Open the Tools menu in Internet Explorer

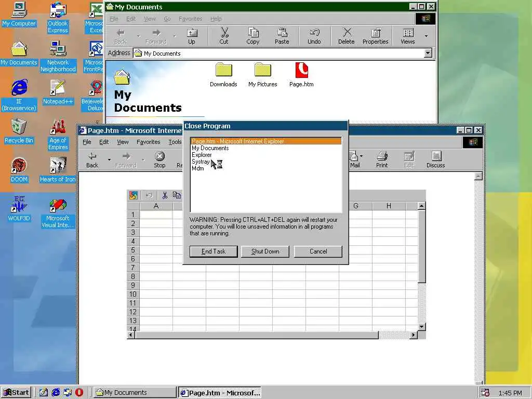[x=175, y=142]
